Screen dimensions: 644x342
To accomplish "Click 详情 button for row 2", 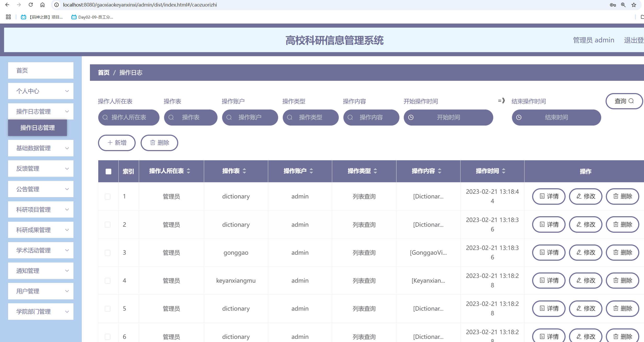I will [549, 224].
